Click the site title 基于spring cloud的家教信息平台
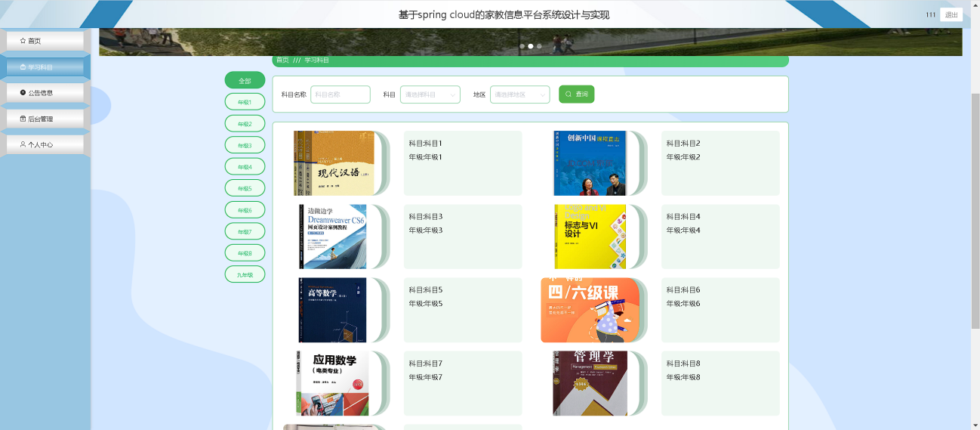 coord(504,15)
